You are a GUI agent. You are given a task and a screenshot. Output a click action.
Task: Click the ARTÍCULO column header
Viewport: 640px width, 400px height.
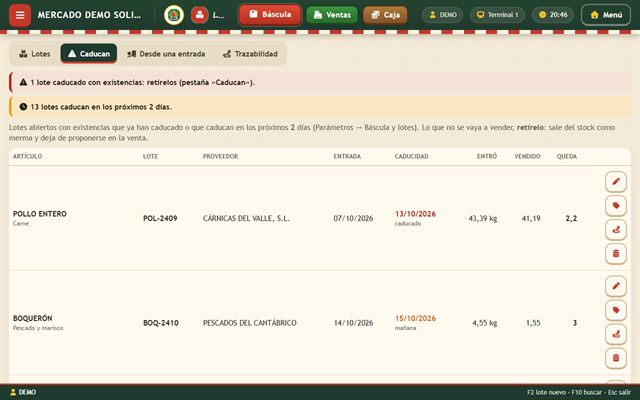pos(27,156)
